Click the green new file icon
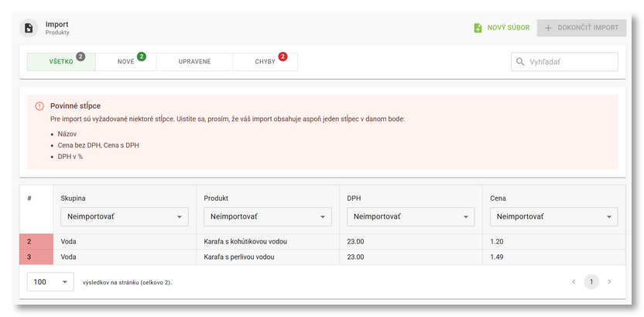Viewport: 644px width, 317px height. click(x=478, y=28)
